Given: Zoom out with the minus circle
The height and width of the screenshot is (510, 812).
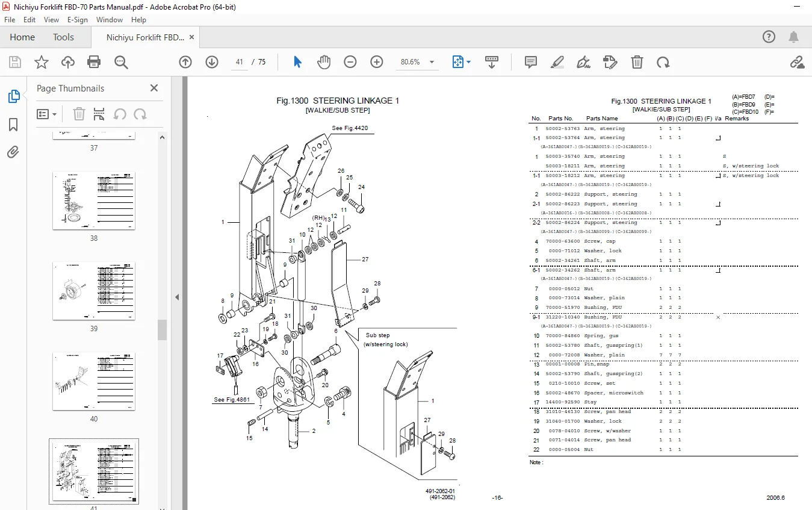Looking at the screenshot, I should 350,62.
